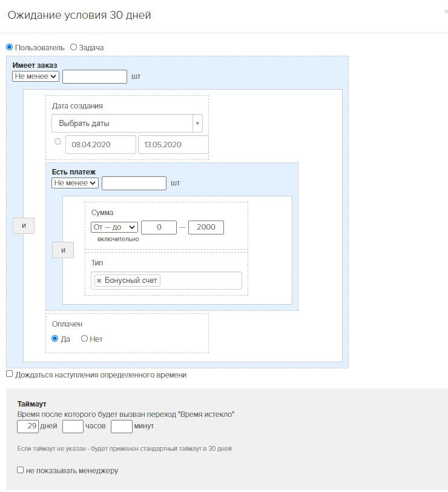Click the end date field 13.05.2020
Image resolution: width=448 pixels, height=492 pixels.
173,145
